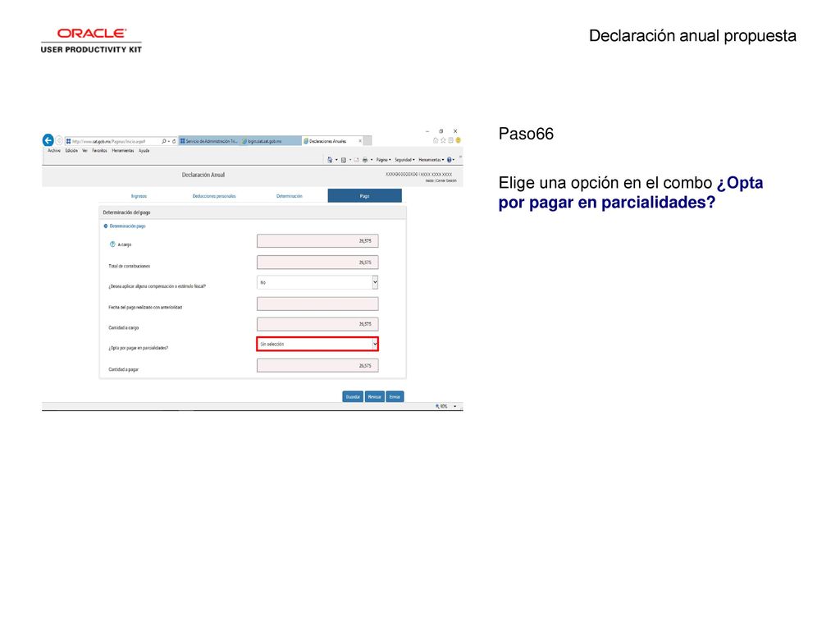Open the Determinación tab

(290, 196)
